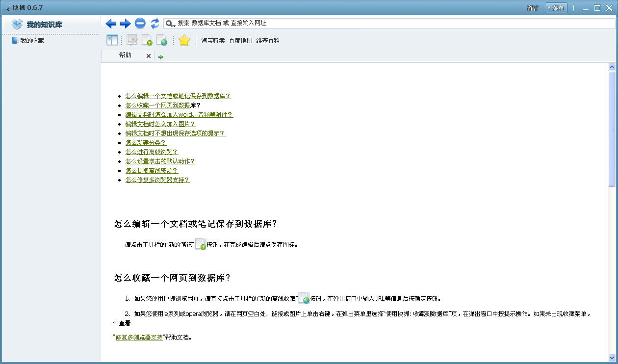The height and width of the screenshot is (364, 618).
Task: Open the search magnifier dropdown arrow
Action: [170, 24]
